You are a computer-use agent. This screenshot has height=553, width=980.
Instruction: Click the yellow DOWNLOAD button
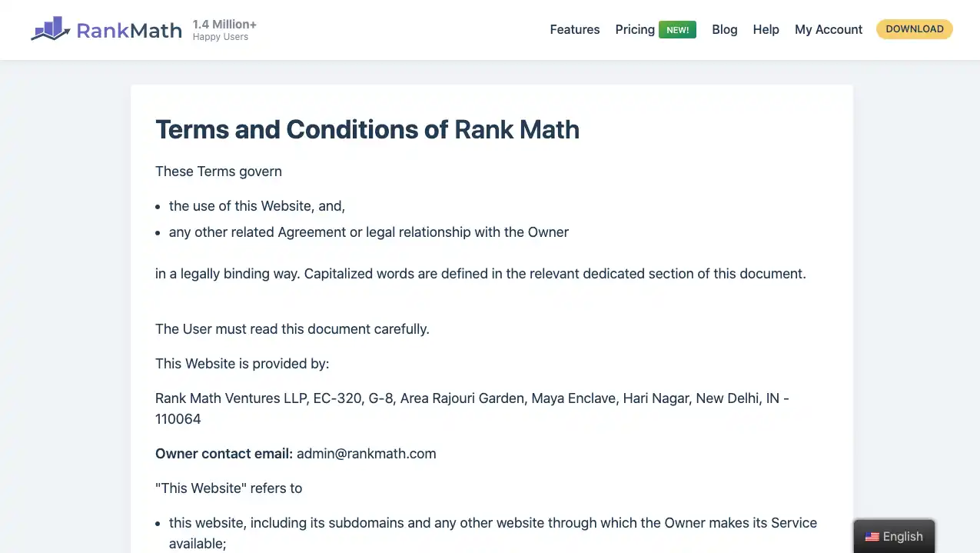tap(915, 29)
